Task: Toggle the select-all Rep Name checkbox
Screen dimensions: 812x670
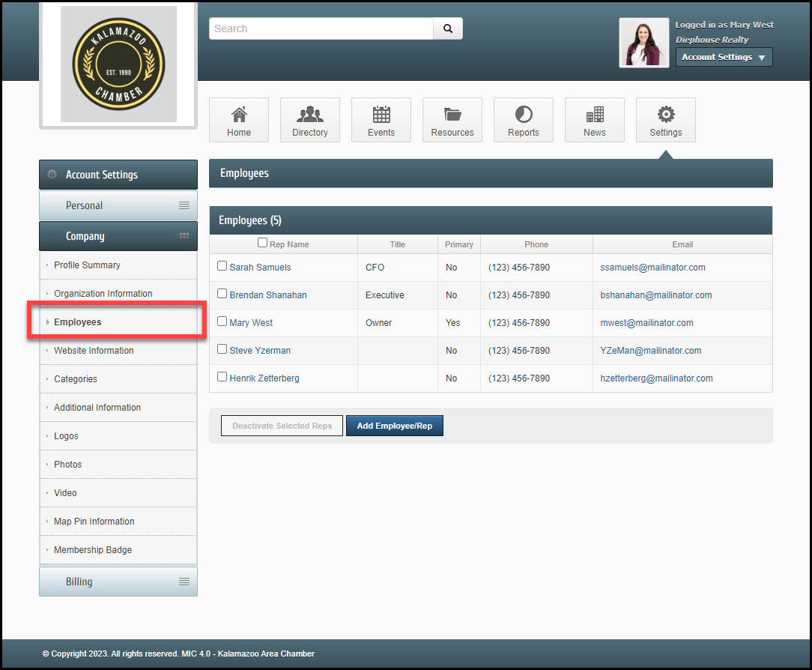Action: tap(262, 243)
